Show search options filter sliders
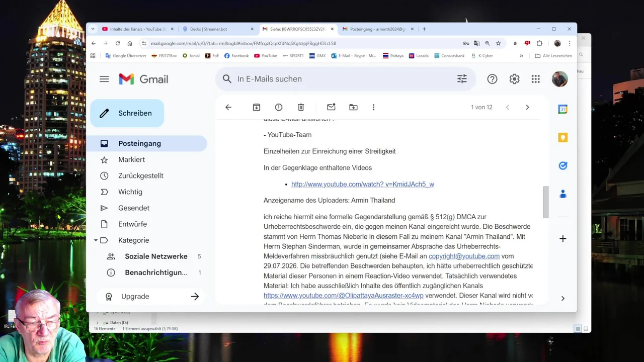 (x=462, y=79)
